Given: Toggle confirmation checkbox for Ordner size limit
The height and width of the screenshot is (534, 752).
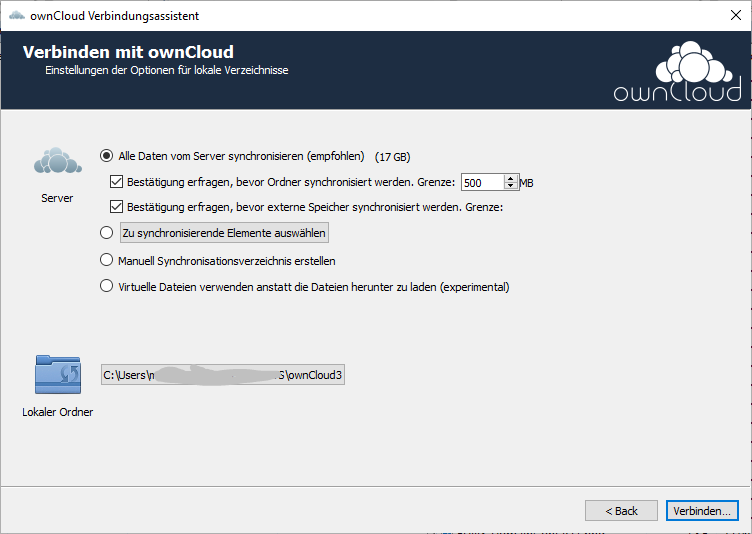Looking at the screenshot, I should coord(116,182).
